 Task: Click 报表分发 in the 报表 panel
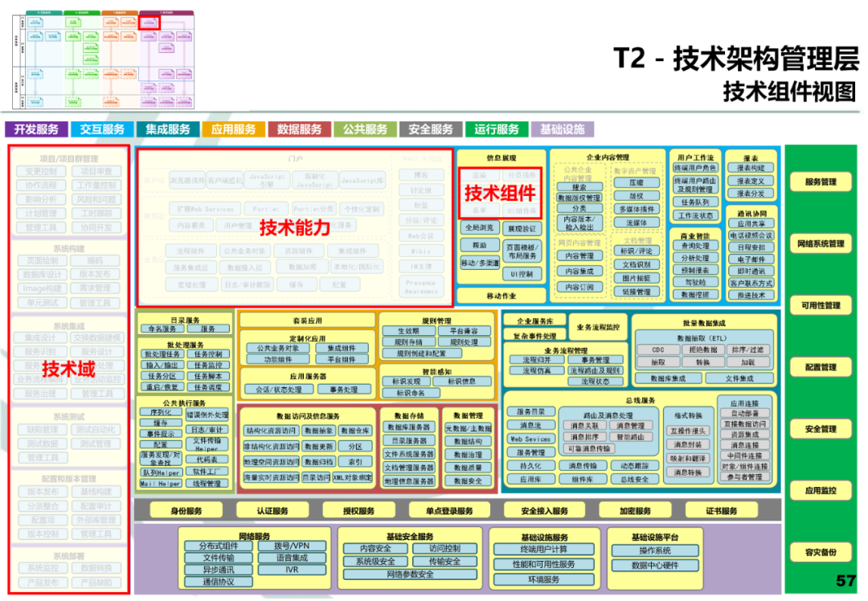click(751, 193)
